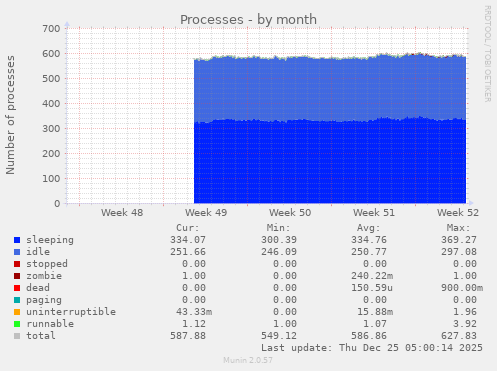497x371 pixels.
Task: Select the zombie legend color swatch
Action: [17, 276]
